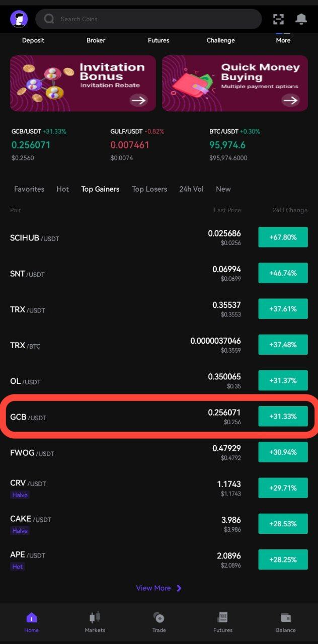This screenshot has height=644, width=318.
Task: Select the 24h Vol tab
Action: (x=191, y=189)
